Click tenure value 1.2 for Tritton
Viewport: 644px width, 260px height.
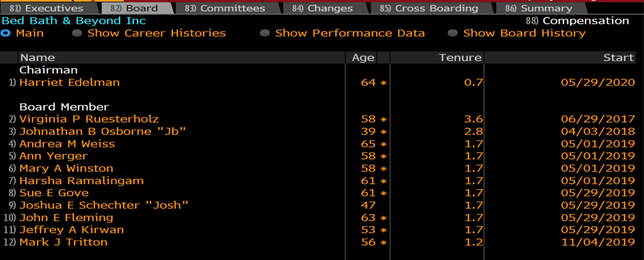(474, 242)
